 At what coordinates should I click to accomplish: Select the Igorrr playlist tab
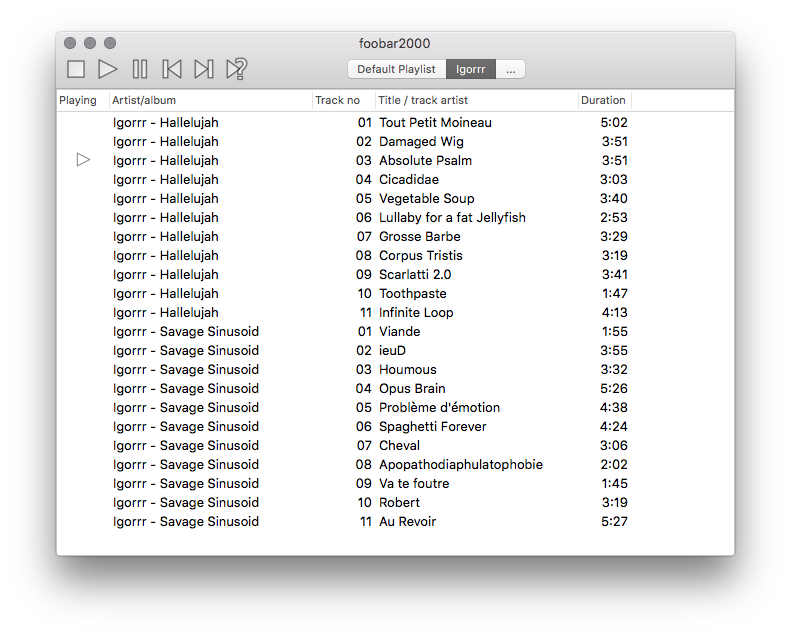coord(471,69)
